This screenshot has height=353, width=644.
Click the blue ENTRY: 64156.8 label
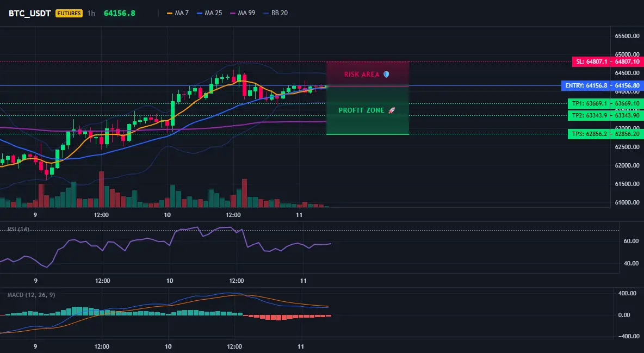point(586,85)
